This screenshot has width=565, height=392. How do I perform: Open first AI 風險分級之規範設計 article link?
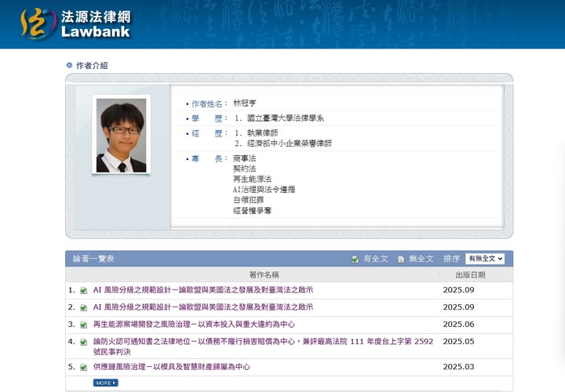[202, 290]
